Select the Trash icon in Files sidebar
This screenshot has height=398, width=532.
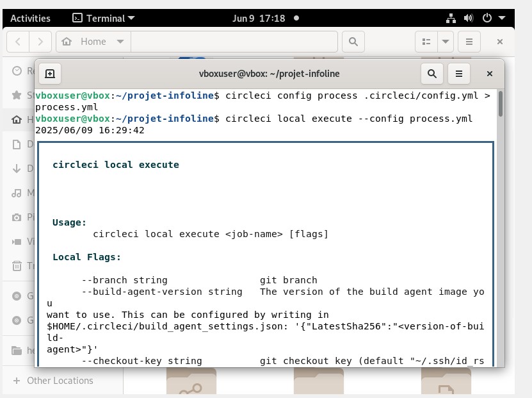[17, 266]
